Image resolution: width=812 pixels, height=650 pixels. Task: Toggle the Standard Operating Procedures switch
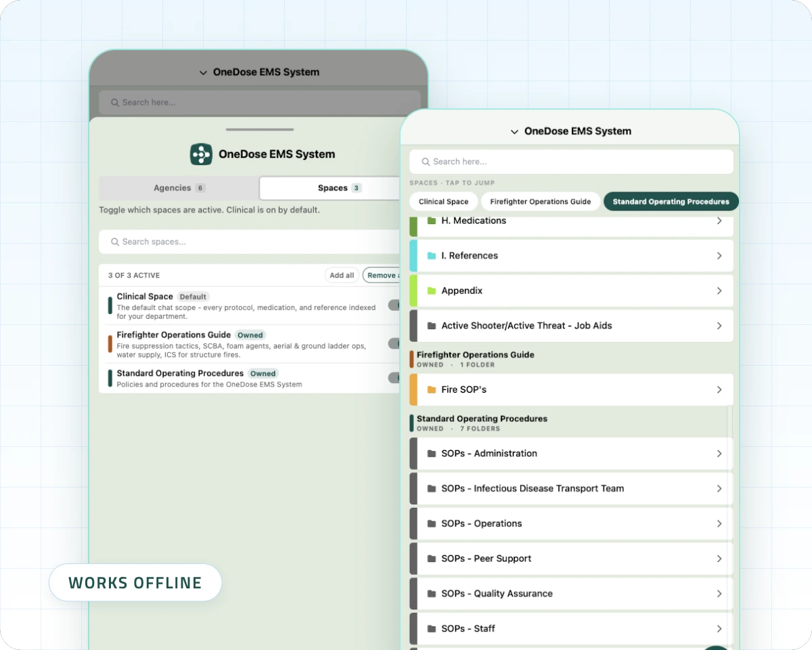point(394,378)
